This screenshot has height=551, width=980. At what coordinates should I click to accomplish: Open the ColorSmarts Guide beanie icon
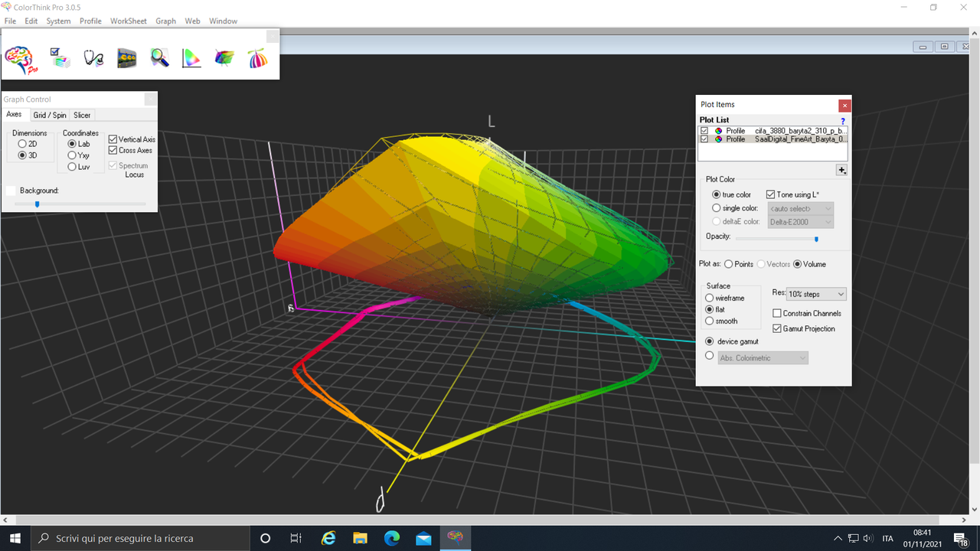pos(258,57)
